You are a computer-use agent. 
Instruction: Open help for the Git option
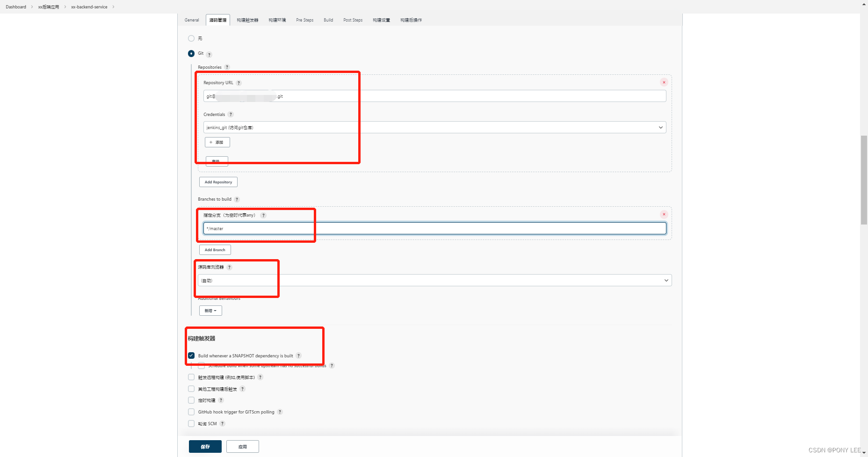209,55
